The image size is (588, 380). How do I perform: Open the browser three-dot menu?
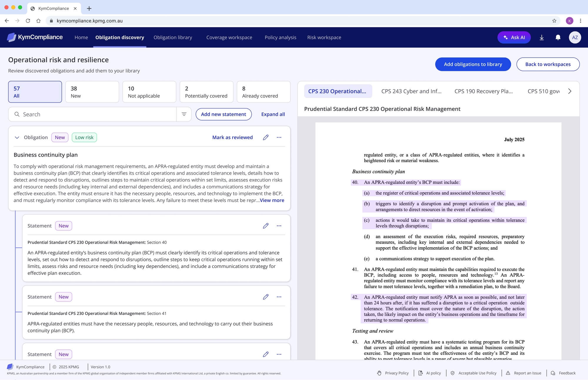click(580, 21)
